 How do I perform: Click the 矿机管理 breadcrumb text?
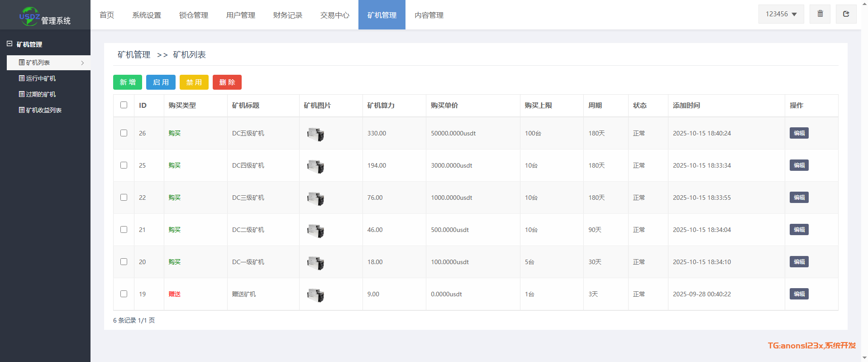pos(134,55)
